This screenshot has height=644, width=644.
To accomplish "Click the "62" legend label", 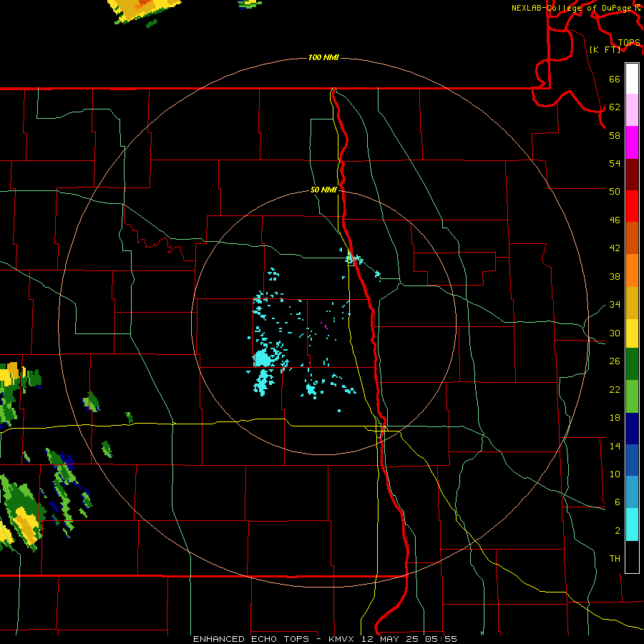I will pos(615,107).
